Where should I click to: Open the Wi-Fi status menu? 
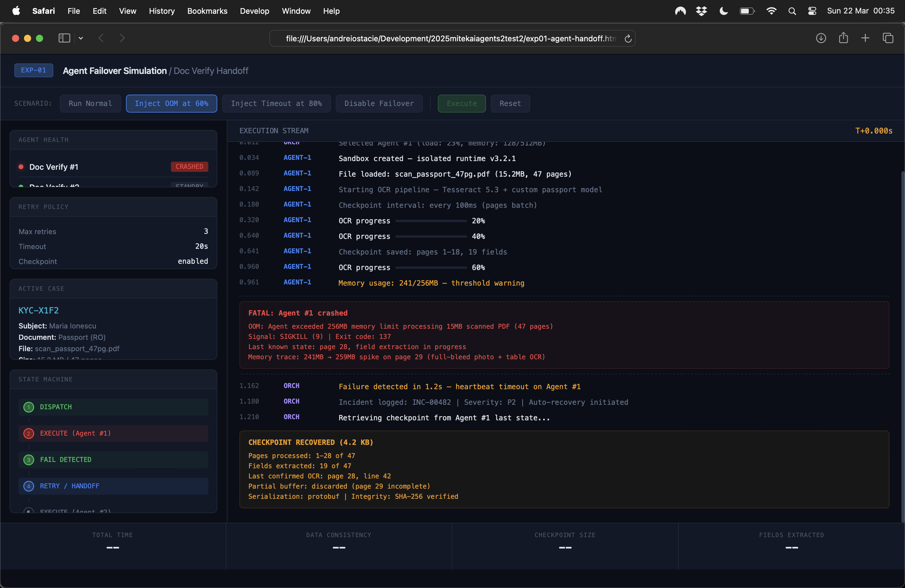tap(771, 11)
